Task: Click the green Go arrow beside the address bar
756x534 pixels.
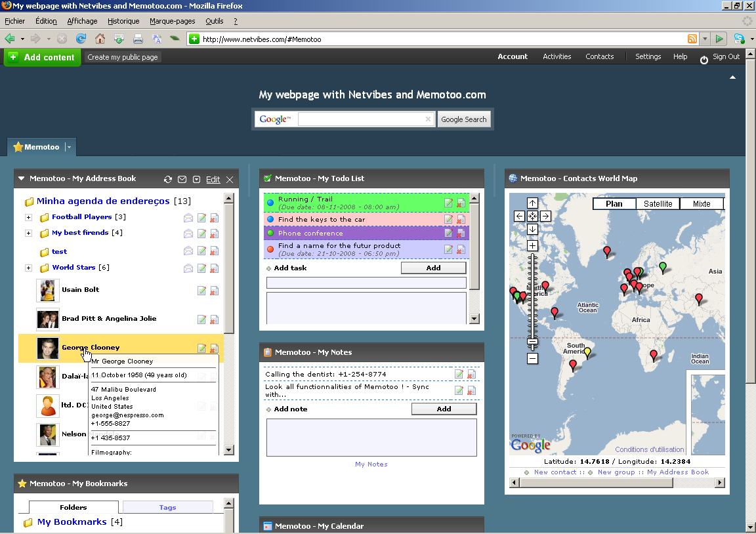Action: (x=719, y=39)
